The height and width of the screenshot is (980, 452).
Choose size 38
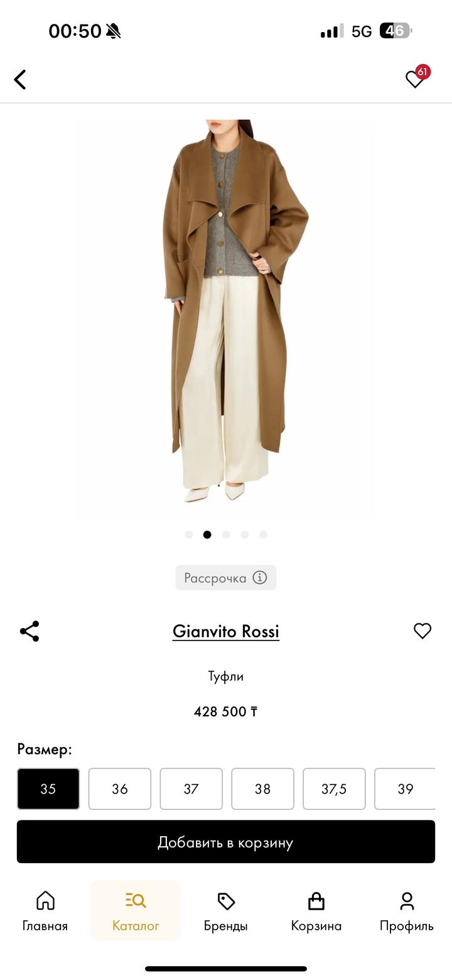click(x=263, y=789)
